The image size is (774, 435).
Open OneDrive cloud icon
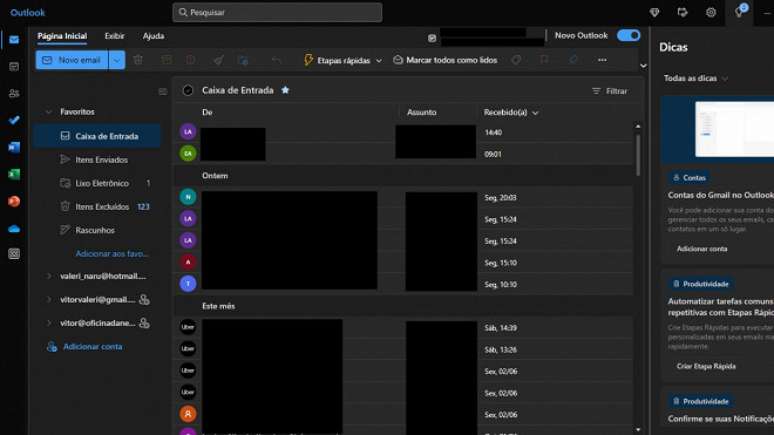click(14, 229)
